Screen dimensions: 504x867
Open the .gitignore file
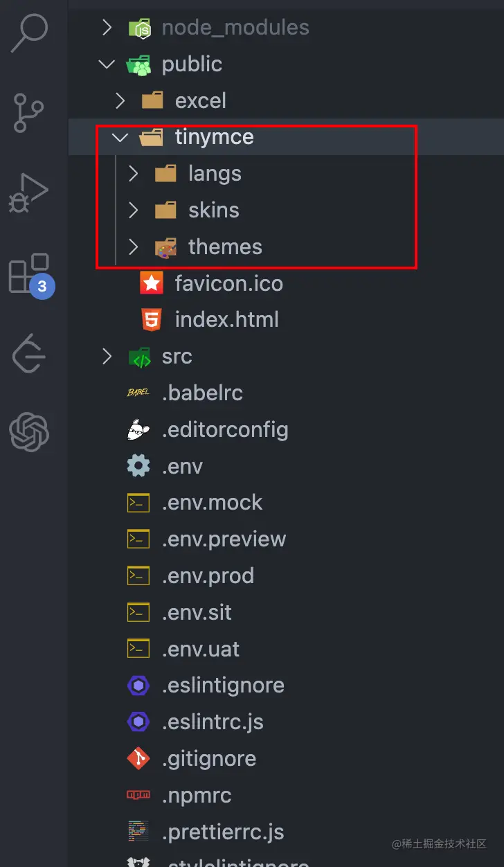(209, 759)
